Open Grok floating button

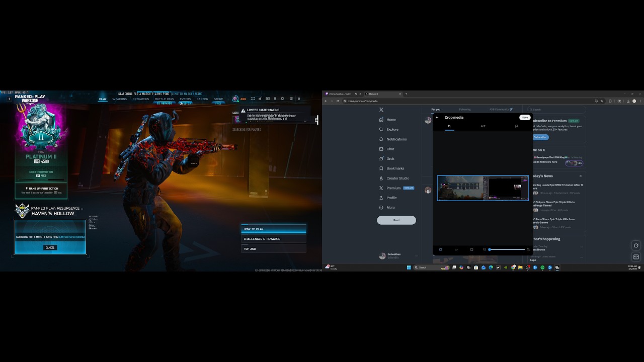(636, 245)
